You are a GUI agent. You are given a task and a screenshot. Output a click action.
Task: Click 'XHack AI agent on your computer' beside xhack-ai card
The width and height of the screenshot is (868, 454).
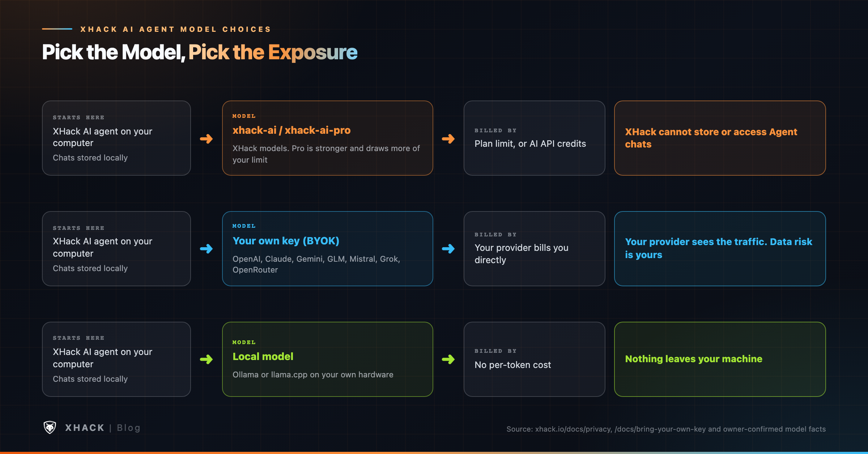(x=102, y=137)
